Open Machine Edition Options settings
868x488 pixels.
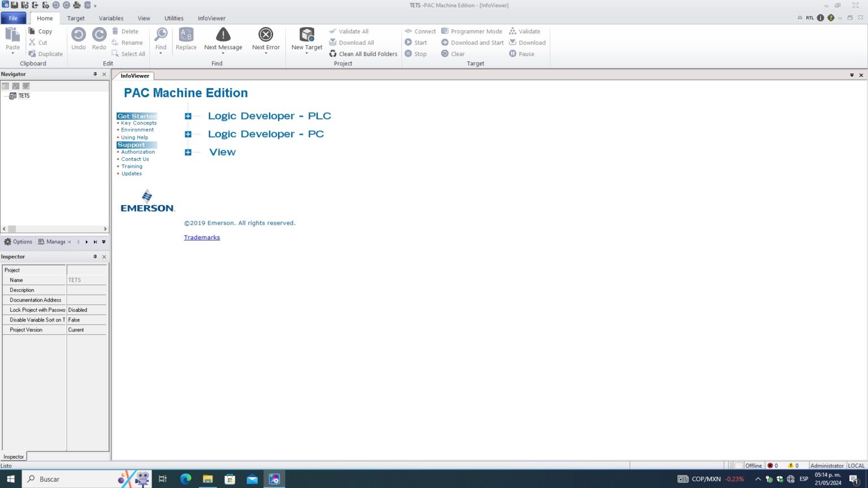[19, 241]
